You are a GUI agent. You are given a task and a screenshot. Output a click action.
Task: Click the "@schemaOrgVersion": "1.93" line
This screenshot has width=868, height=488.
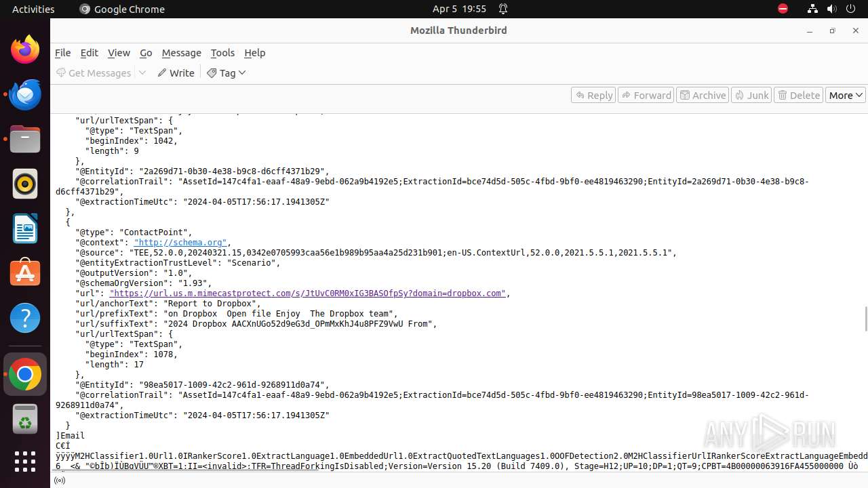[144, 283]
